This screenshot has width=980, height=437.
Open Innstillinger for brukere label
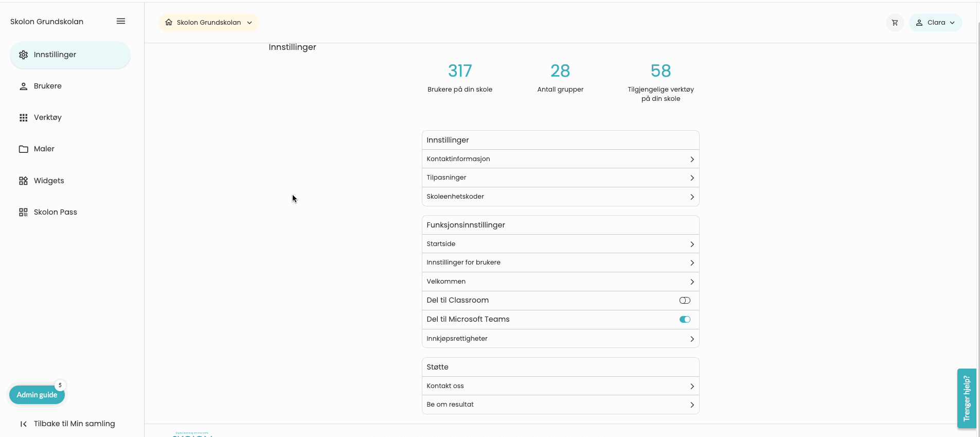[x=463, y=263]
